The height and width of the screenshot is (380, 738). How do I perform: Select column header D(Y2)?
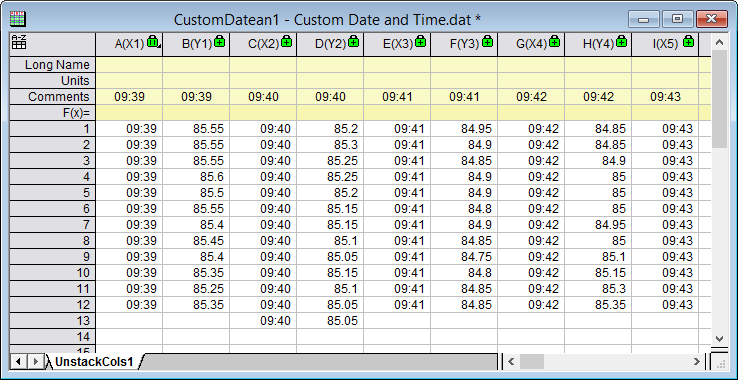pyautogui.click(x=330, y=44)
